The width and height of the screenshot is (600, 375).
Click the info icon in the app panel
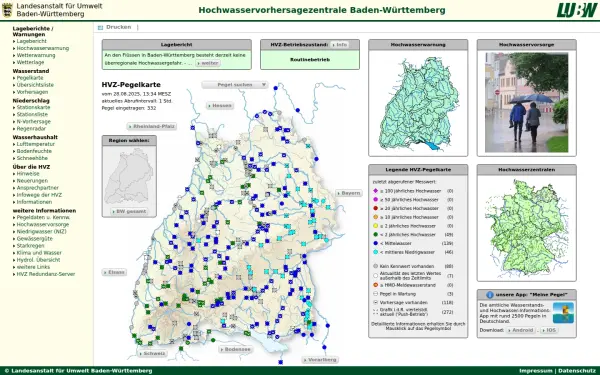coord(489,295)
